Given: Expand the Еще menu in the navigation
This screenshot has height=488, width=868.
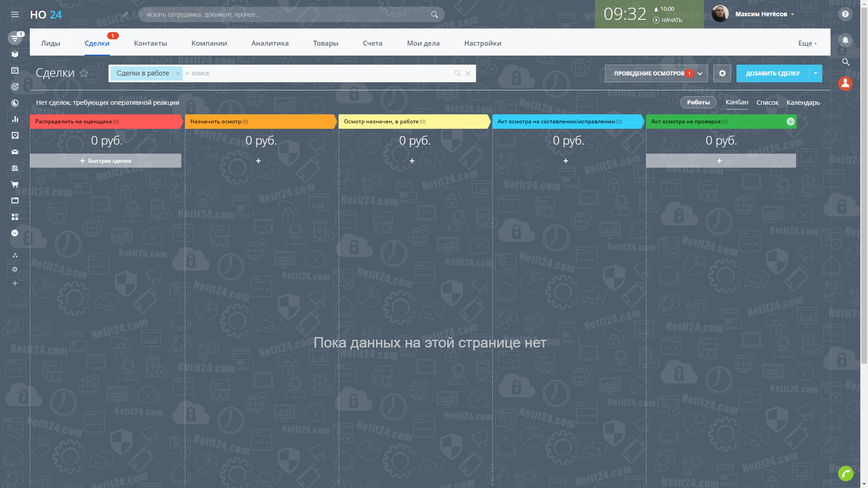Looking at the screenshot, I should coord(807,43).
